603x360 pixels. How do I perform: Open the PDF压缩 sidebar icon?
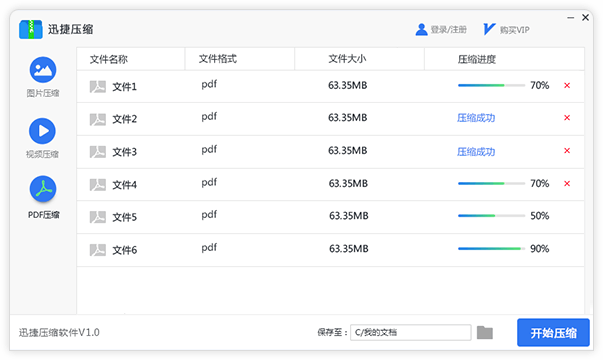43,189
